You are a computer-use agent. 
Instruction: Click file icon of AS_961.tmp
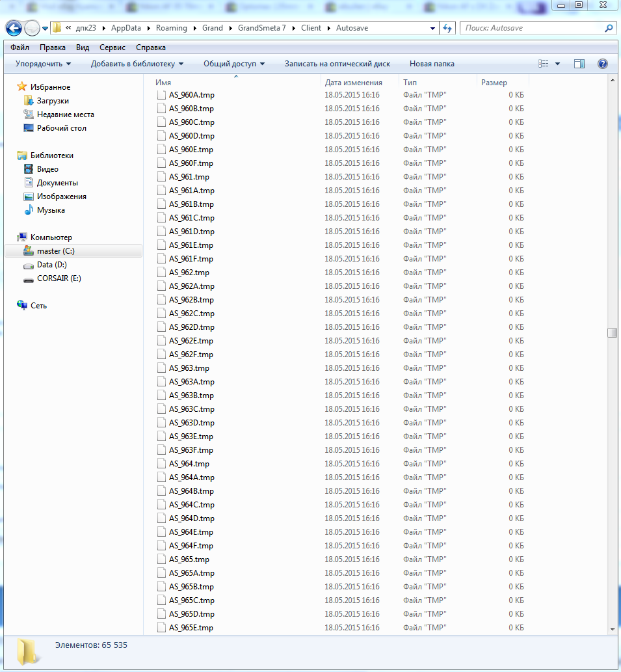(x=161, y=177)
